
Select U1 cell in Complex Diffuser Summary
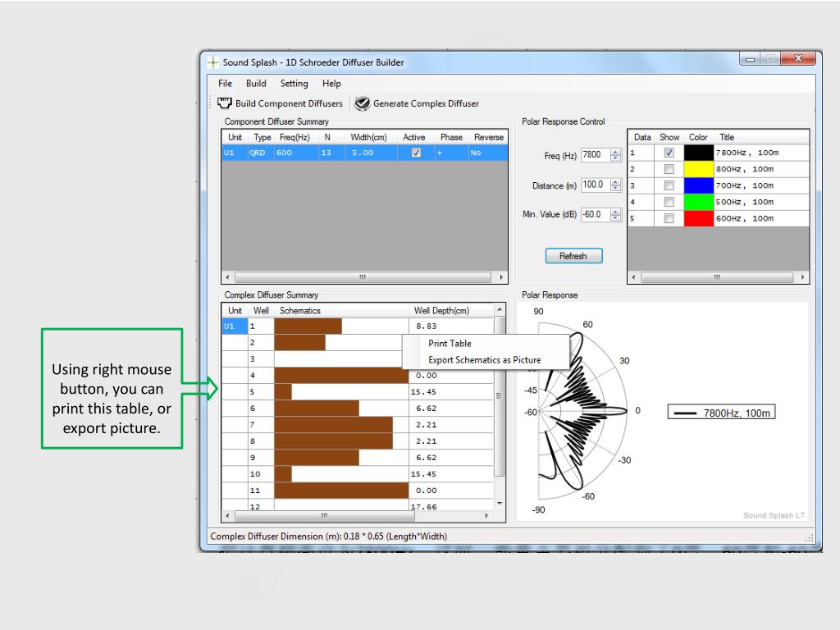click(235, 326)
